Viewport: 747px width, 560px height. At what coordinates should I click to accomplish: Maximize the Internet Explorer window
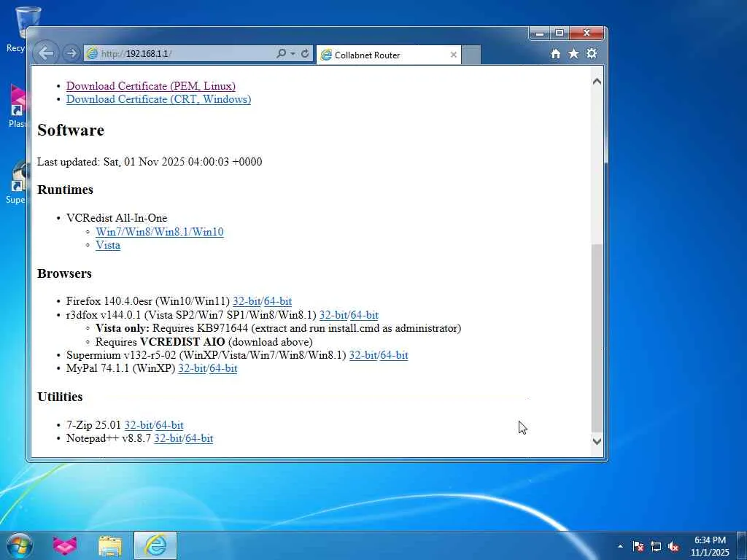pyautogui.click(x=560, y=34)
